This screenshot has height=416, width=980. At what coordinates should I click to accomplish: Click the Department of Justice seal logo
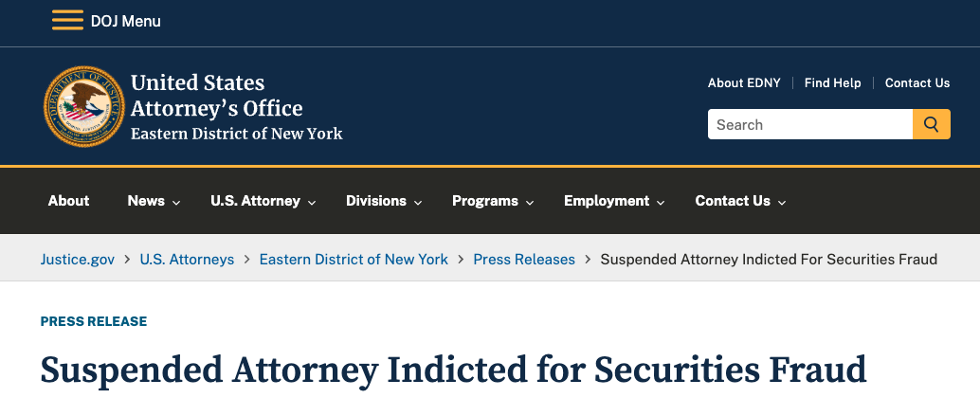tap(83, 107)
